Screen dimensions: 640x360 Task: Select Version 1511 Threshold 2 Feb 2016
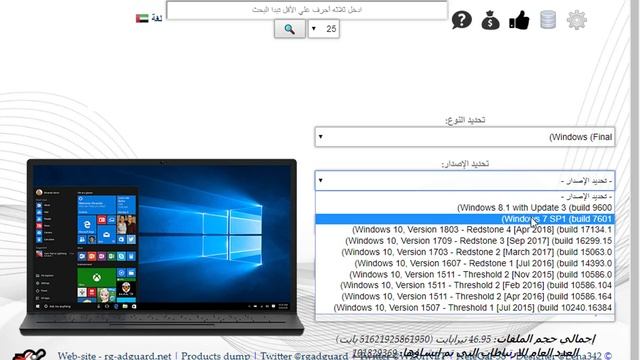pos(465,285)
